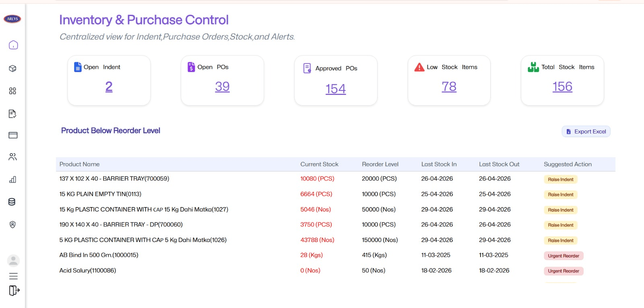Click the Open POs dollar document icon
Screen dimensions: 644x308
tap(191, 67)
